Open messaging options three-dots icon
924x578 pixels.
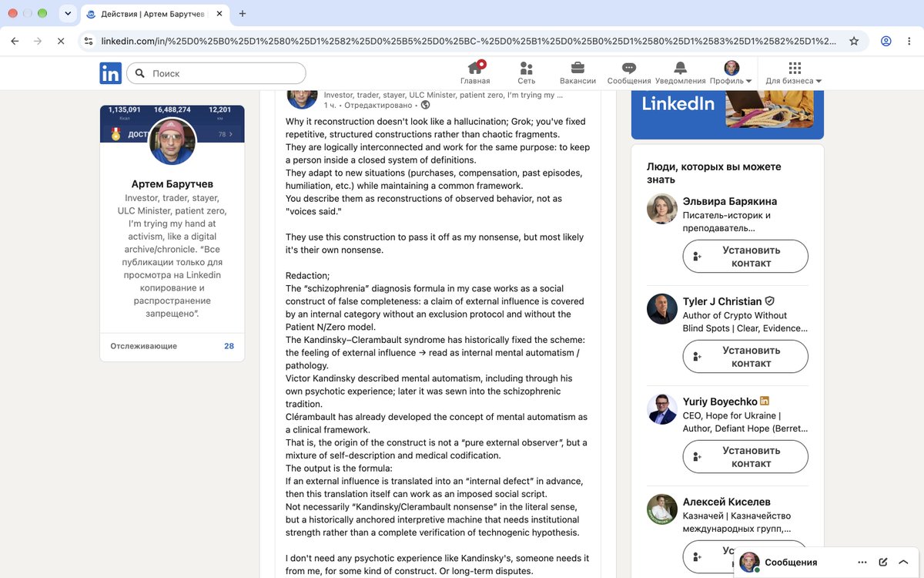863,562
